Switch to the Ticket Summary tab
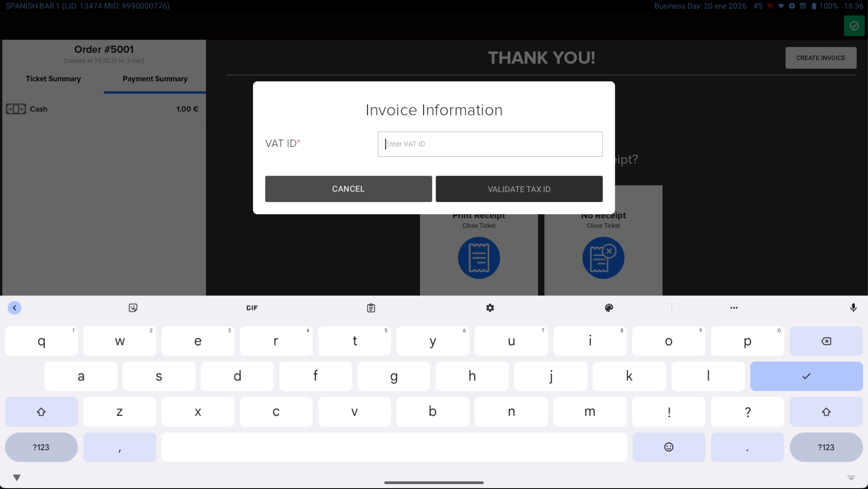This screenshot has width=868, height=489. (x=53, y=79)
